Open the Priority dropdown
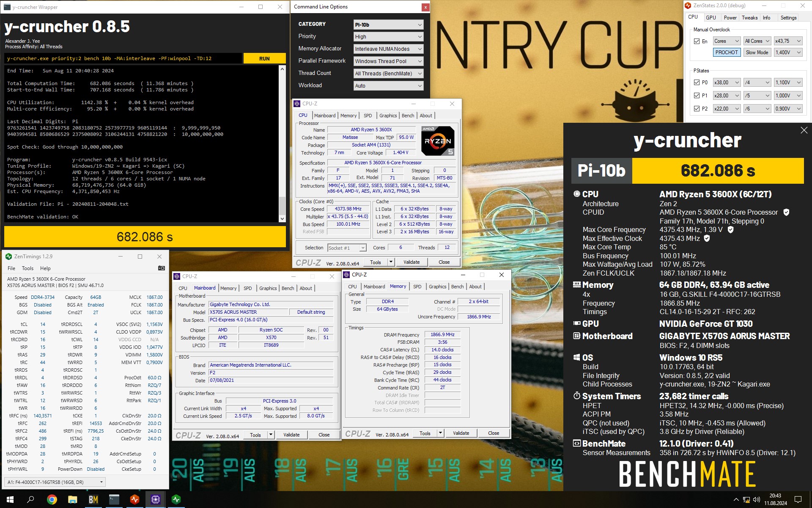Viewport: 812px width, 508px height. pos(388,37)
